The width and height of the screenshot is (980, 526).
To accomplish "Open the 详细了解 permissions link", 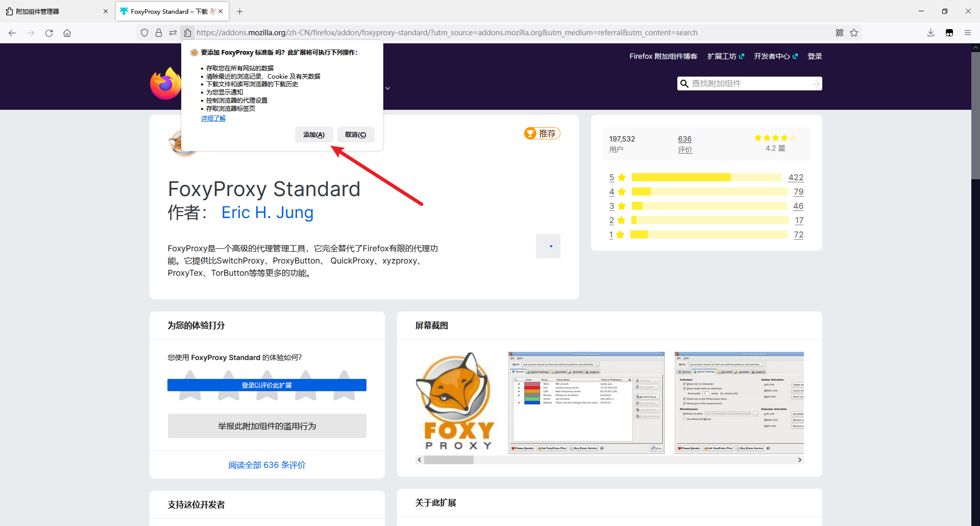I will pos(213,118).
